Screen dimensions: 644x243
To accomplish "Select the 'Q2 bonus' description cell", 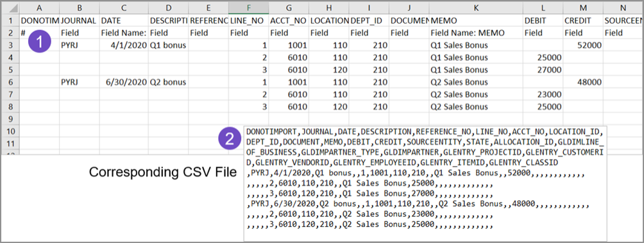I will click(169, 81).
